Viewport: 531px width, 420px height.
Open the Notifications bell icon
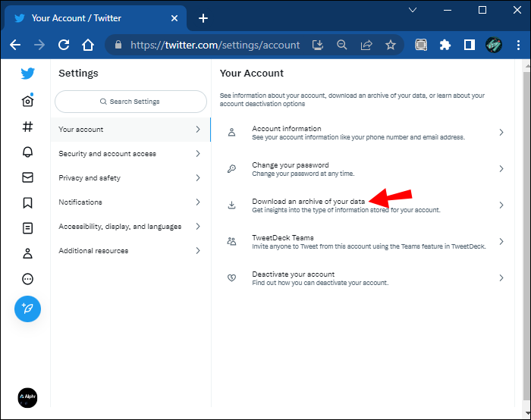27,152
